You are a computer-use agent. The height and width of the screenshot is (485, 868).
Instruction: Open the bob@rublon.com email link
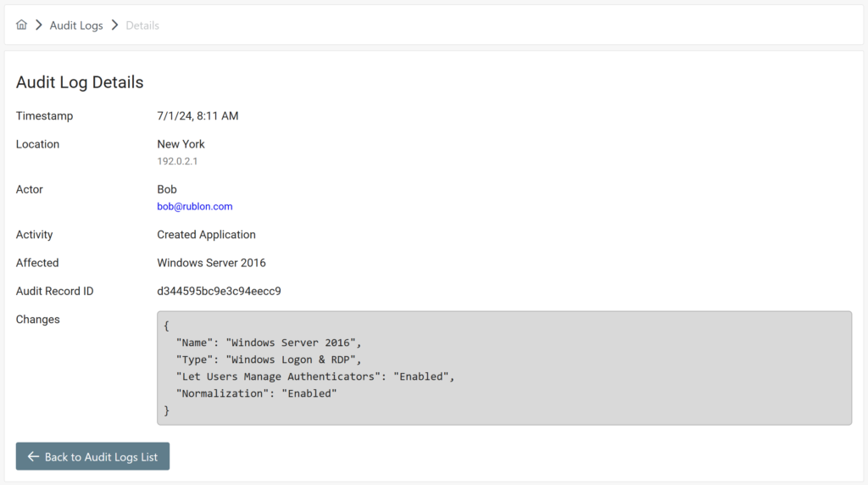[194, 206]
